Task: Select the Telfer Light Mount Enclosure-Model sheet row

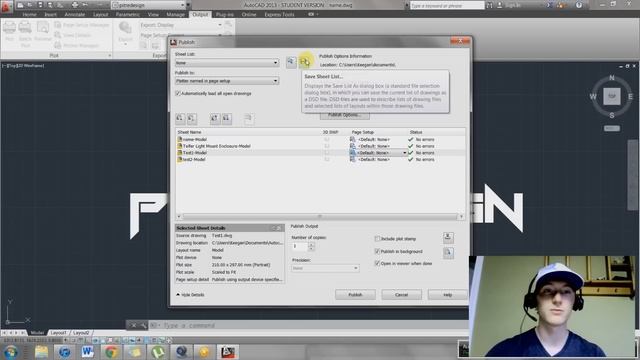Action: [320, 146]
